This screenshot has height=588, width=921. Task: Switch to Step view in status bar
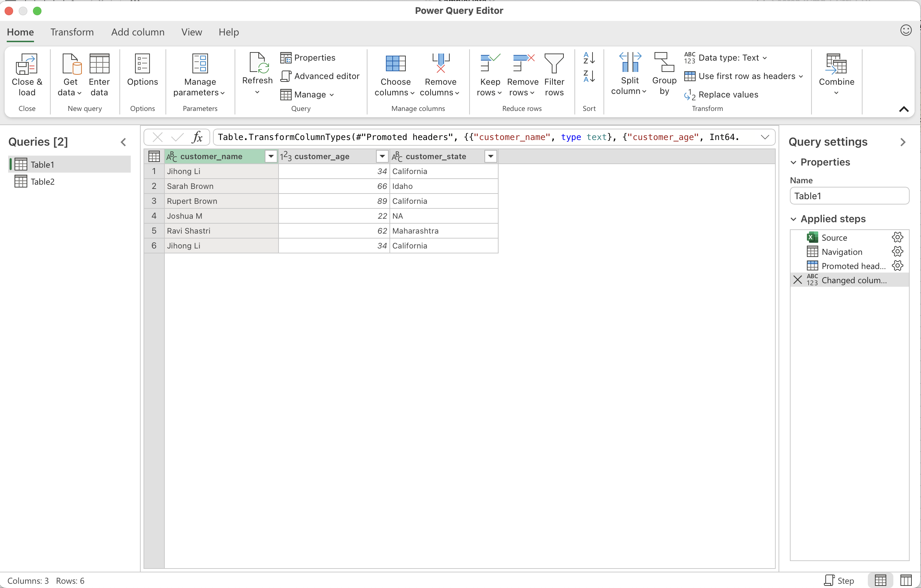click(839, 580)
